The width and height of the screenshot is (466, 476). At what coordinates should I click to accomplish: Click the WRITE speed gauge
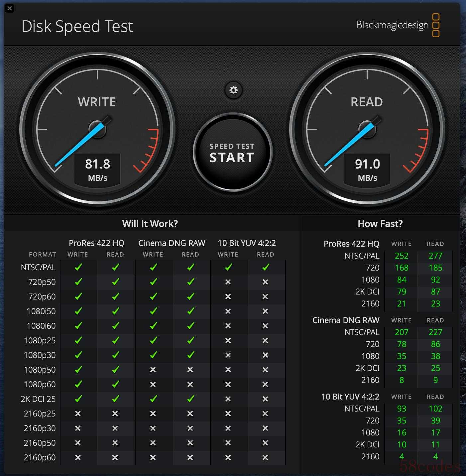point(97,129)
